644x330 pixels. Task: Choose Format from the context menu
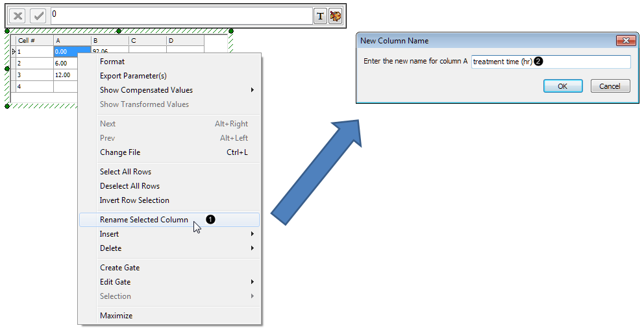112,62
